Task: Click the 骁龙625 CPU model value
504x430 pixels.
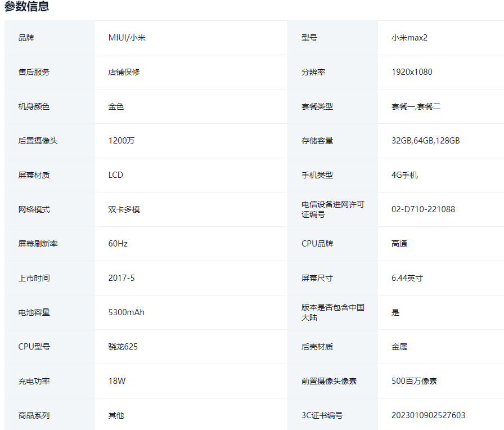Action: point(123,347)
